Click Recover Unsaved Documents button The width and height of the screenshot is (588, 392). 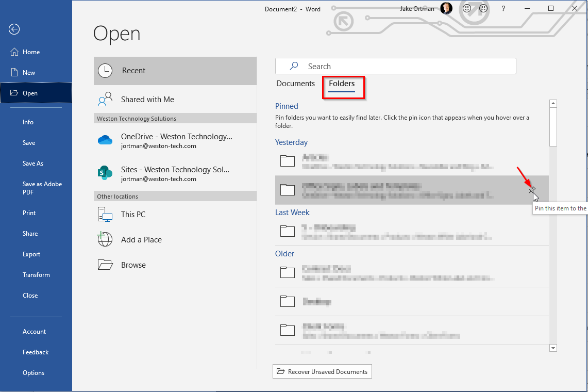(322, 371)
